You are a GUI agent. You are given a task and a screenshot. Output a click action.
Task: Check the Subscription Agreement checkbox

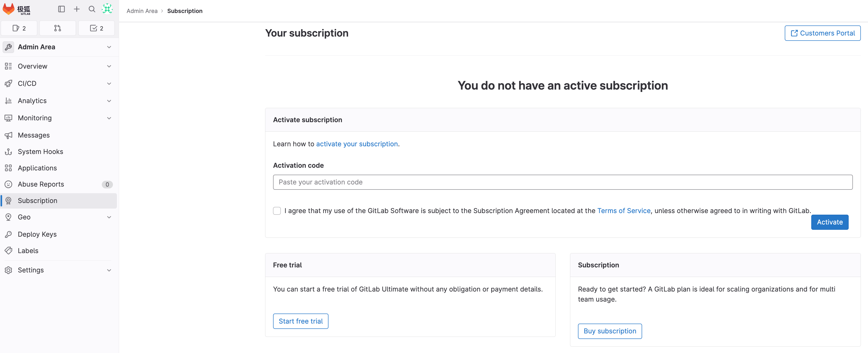point(277,211)
